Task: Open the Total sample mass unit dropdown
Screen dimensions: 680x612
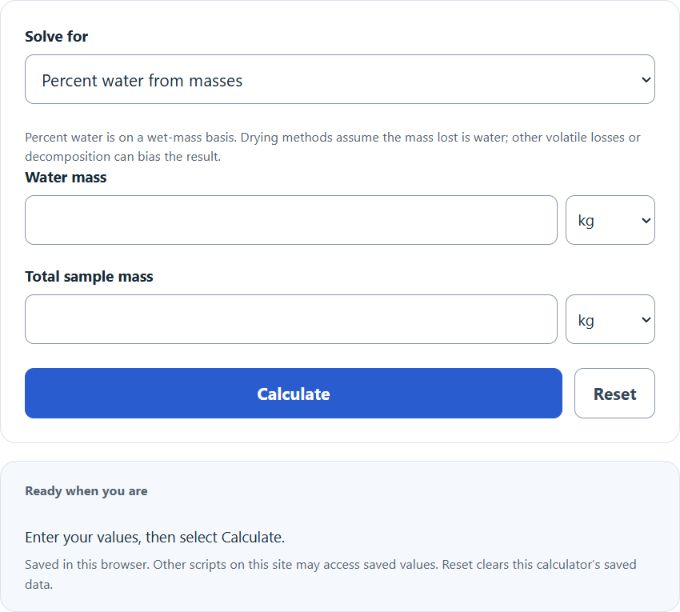Action: pyautogui.click(x=610, y=319)
